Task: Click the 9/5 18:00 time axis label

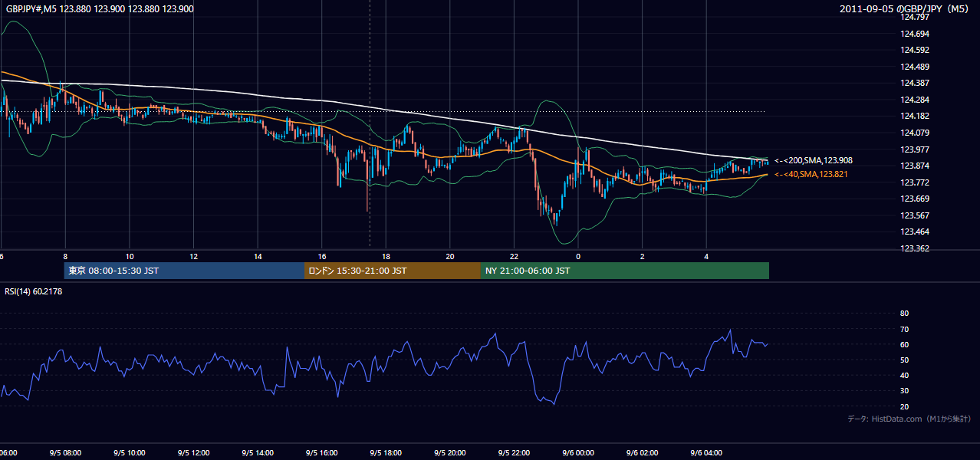Action: click(x=386, y=453)
